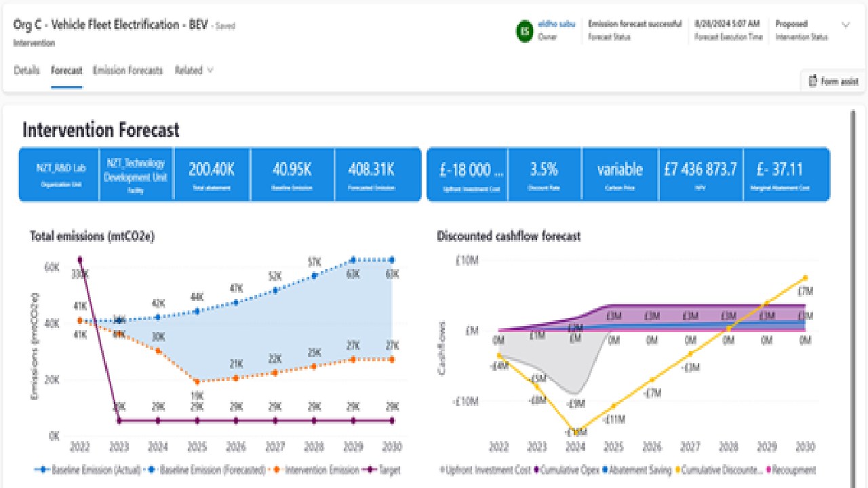This screenshot has height=488, width=868.
Task: Open the Emission Forecasts tab
Action: click(x=127, y=70)
